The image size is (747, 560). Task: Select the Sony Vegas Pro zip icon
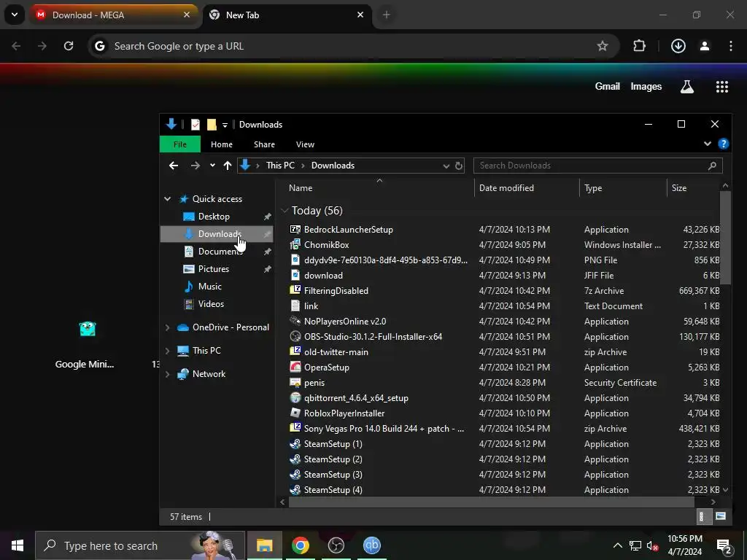pos(295,428)
